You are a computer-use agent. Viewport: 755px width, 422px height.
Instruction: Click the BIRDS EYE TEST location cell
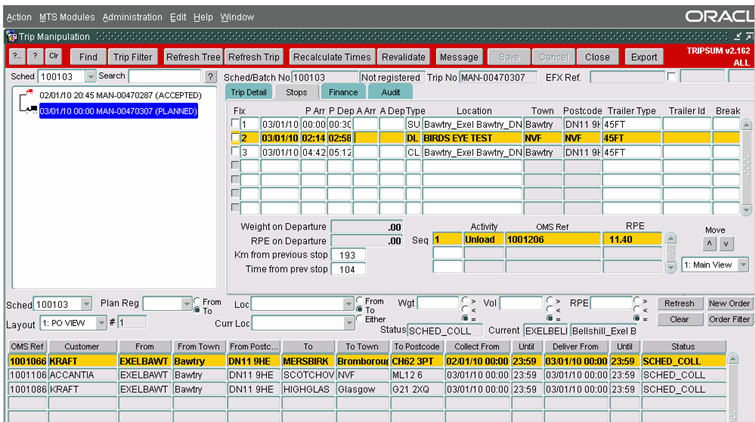(472, 138)
